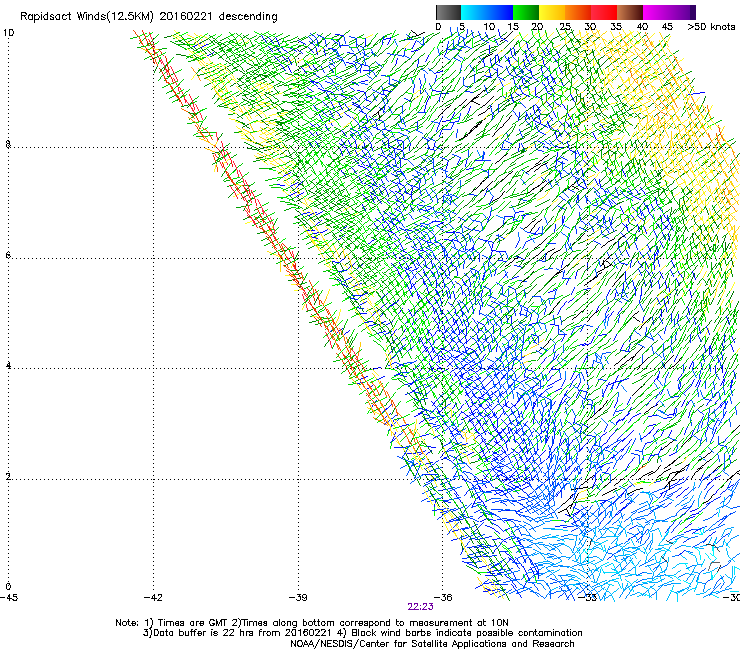Select the '15' legend scale label
Screen dimensions: 740x650
coord(513,27)
